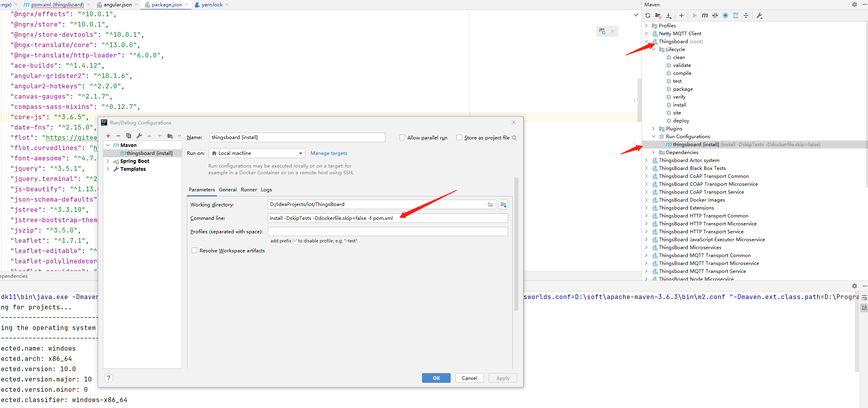Screen dimensions: 868x408
Task: Click Name input field
Action: coord(297,137)
